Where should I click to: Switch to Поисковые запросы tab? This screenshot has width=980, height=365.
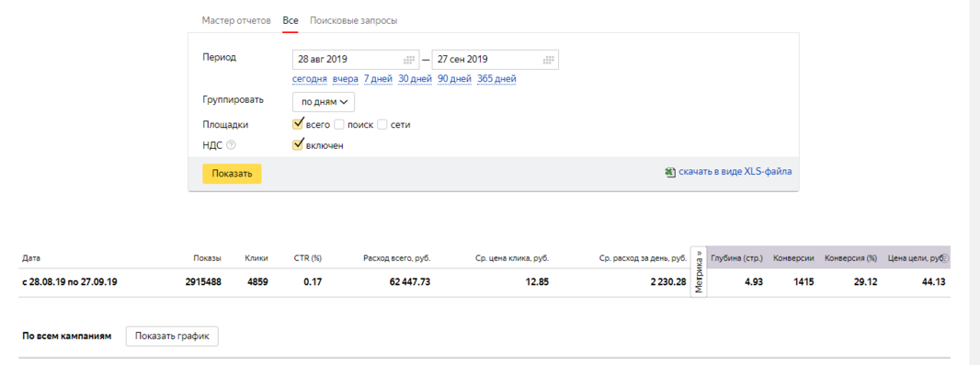(x=354, y=20)
